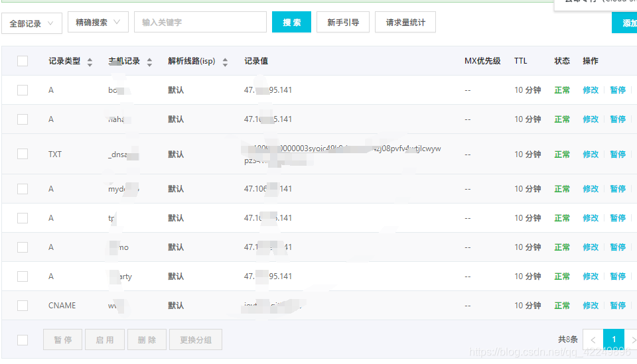Click 暂停 for the TXT record
Screen dimensions: 637x364
tap(618, 154)
